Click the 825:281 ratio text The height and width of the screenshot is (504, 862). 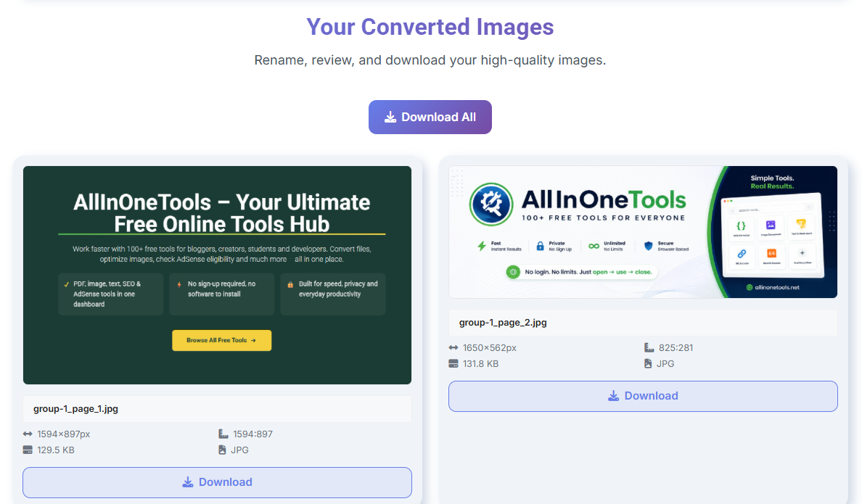[676, 348]
